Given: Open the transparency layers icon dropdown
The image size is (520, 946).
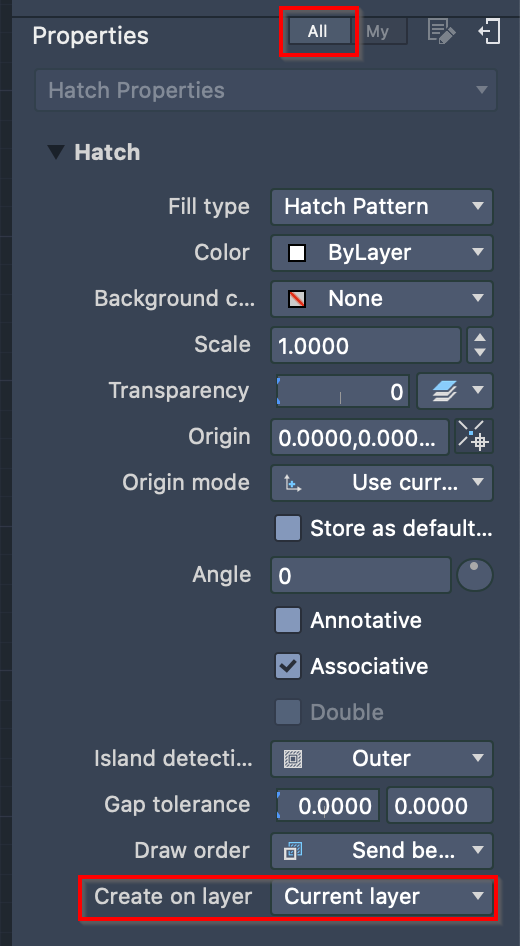Looking at the screenshot, I should (455, 391).
